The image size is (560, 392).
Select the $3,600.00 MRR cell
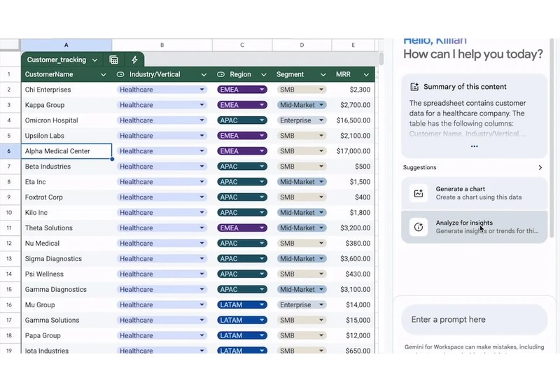353,258
